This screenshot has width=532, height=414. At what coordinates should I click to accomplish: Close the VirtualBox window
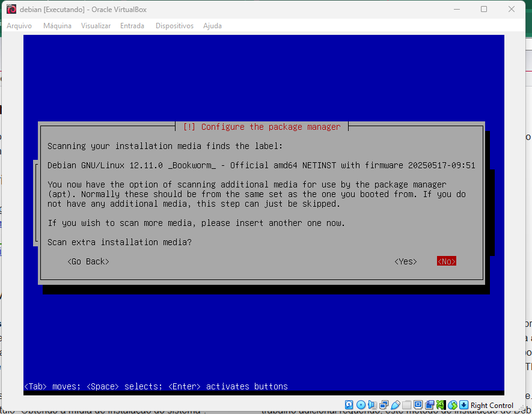512,9
